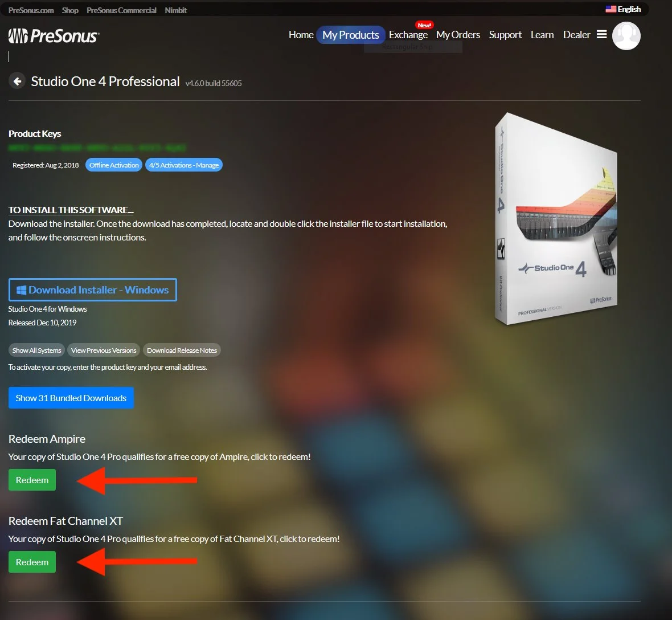The height and width of the screenshot is (620, 672).
Task: Manage the 4/5 Activations
Action: [184, 165]
